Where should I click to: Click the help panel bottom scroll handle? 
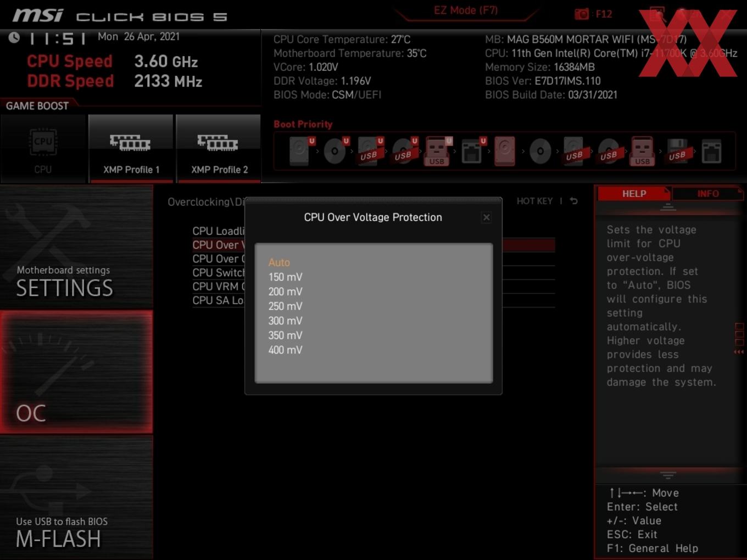pyautogui.click(x=668, y=474)
